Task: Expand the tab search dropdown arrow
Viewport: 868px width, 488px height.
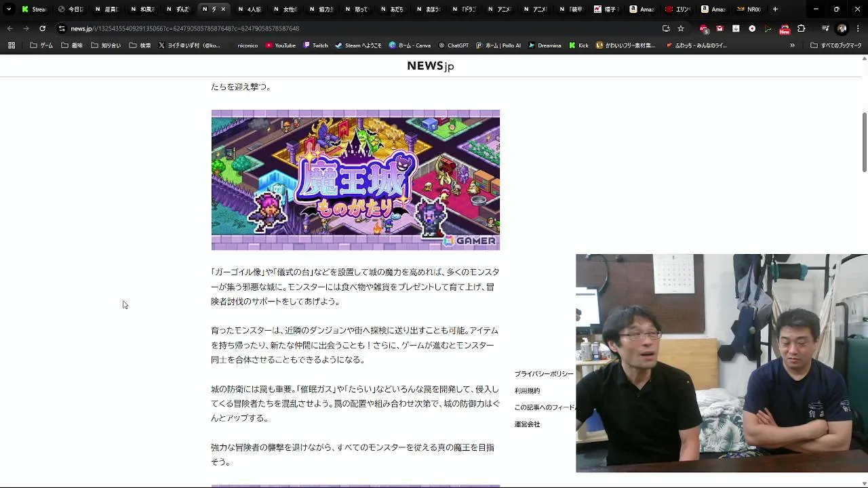Action: click(x=9, y=9)
